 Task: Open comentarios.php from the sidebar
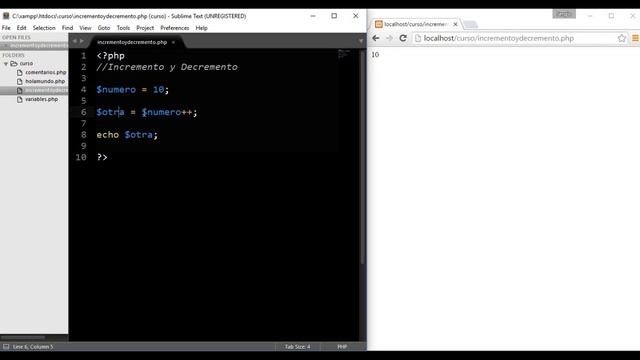coord(45,72)
